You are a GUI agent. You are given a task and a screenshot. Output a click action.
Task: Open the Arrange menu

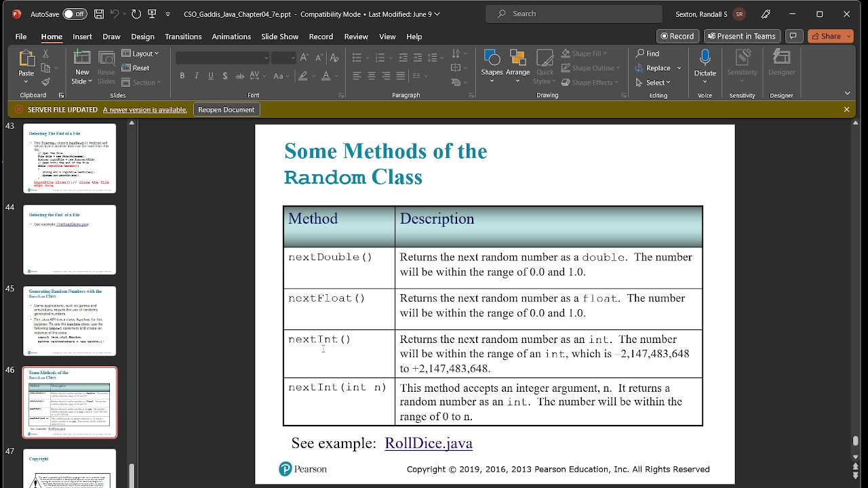[x=517, y=66]
